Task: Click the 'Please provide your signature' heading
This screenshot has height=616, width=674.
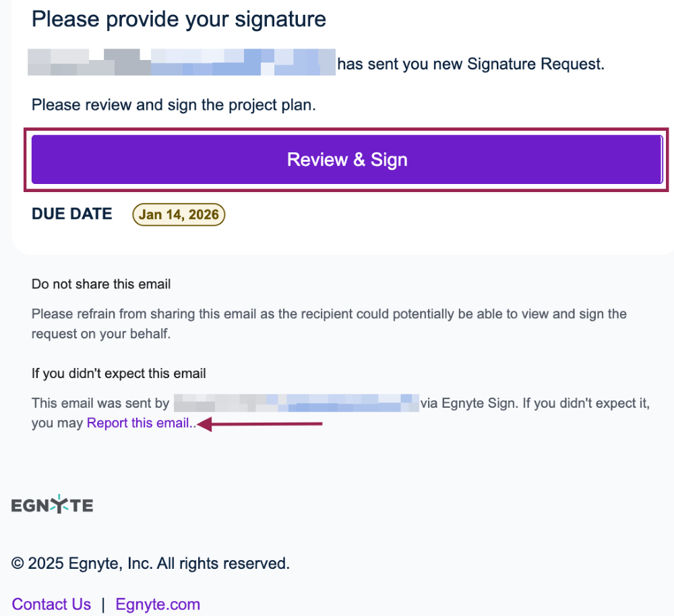Action: (179, 19)
